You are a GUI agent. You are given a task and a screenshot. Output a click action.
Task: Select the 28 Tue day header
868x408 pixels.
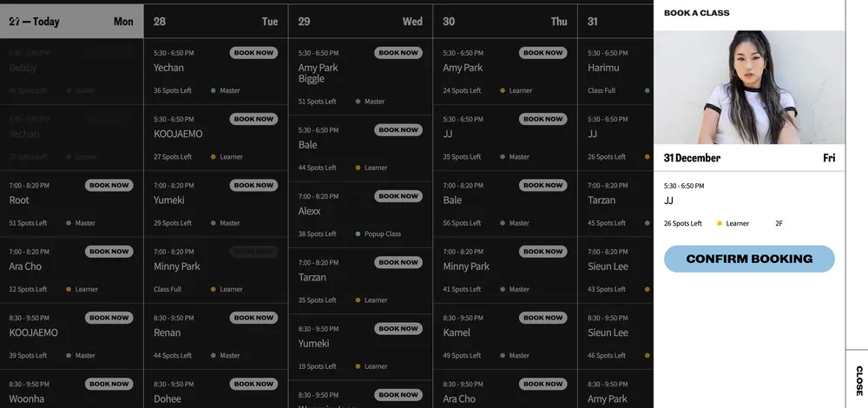click(216, 22)
